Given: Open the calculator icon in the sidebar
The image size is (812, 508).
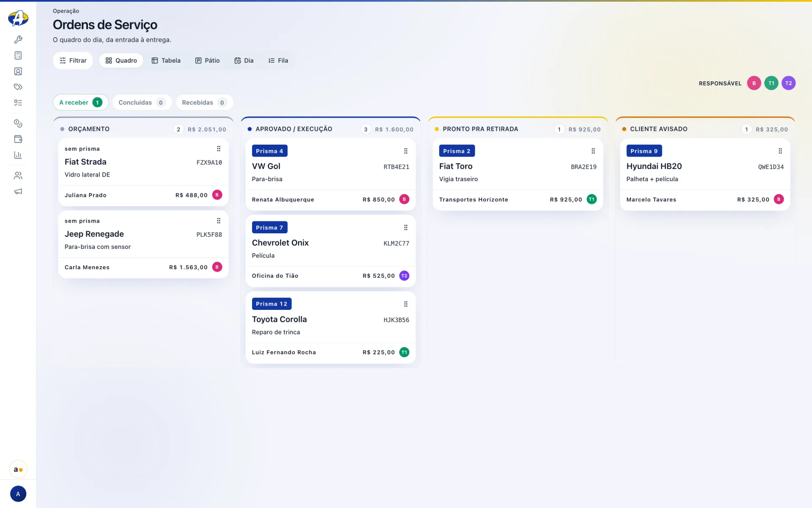Looking at the screenshot, I should [x=18, y=55].
